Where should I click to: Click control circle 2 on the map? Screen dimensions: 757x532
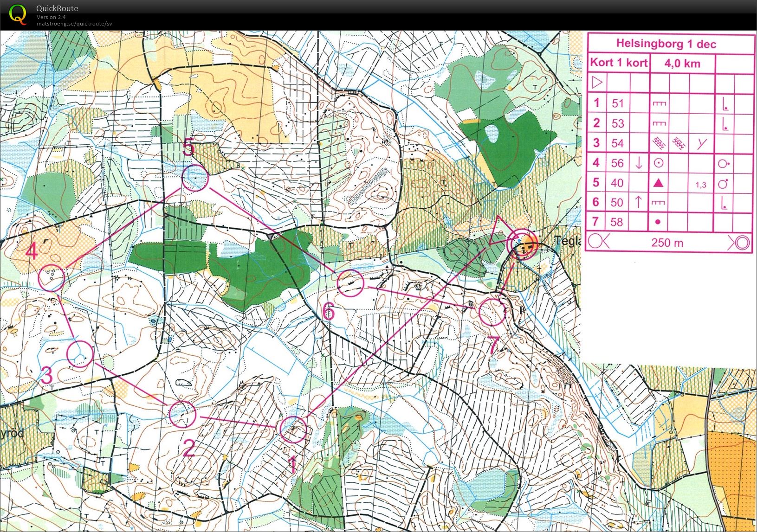tap(182, 414)
